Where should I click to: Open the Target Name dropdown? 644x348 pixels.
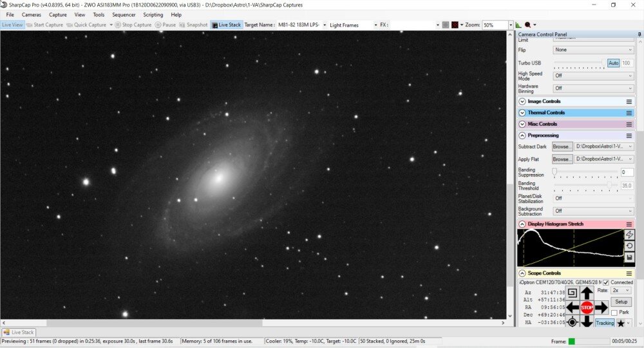tap(325, 25)
